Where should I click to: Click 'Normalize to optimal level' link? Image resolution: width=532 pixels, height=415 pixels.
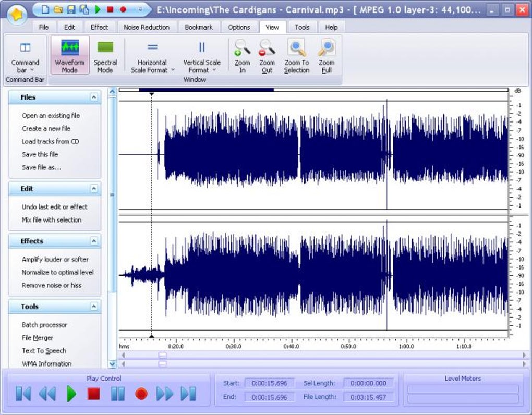(57, 272)
